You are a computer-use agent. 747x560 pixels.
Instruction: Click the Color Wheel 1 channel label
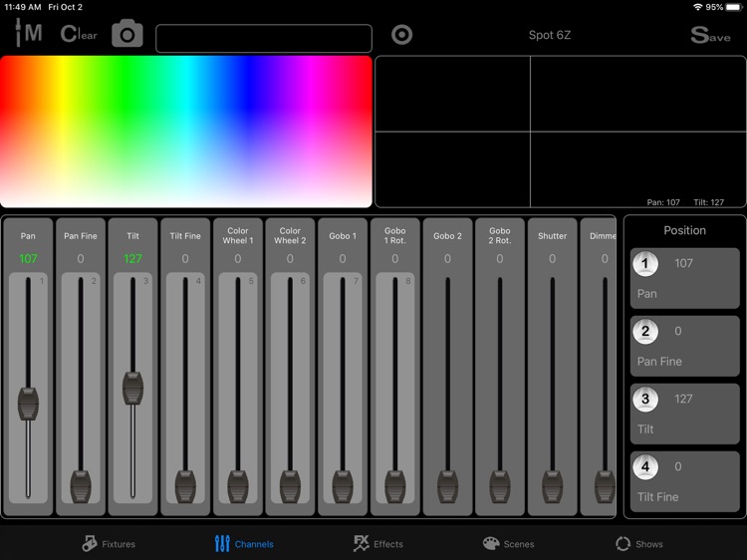pyautogui.click(x=238, y=236)
